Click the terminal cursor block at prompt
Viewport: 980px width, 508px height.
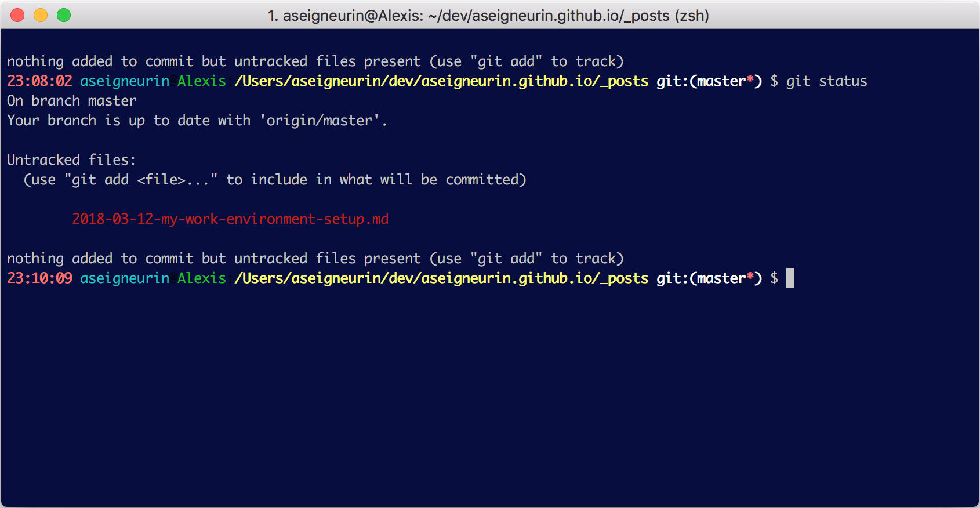[790, 278]
